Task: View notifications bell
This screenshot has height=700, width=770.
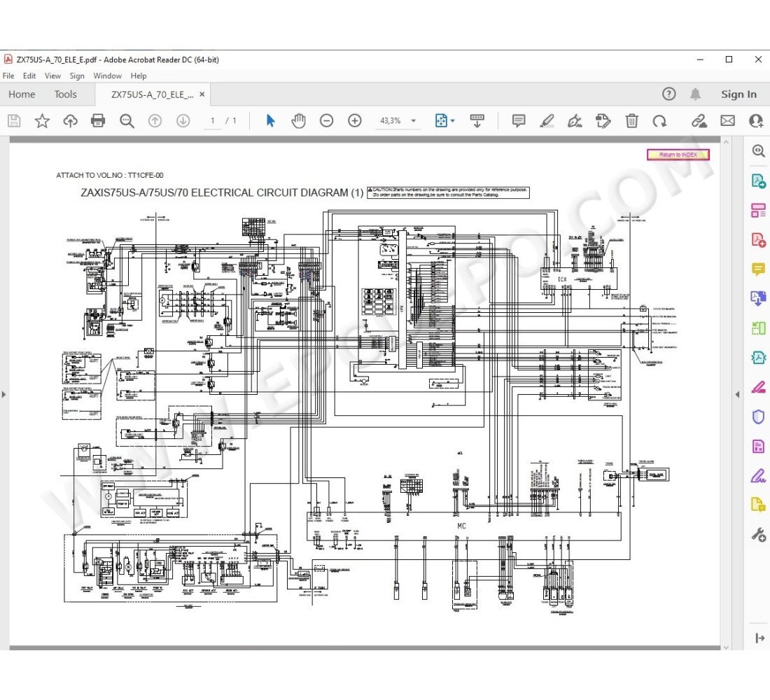Action: point(695,94)
